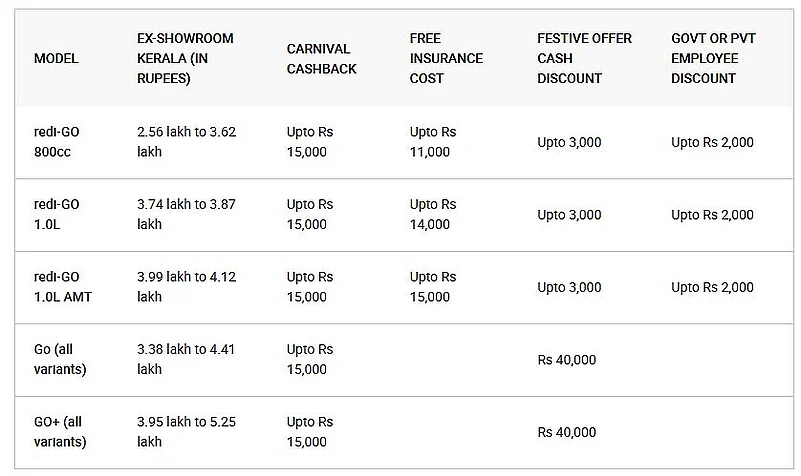Image resolution: width=801 pixels, height=476 pixels.
Task: Click the 2.56 lakh to 3.62 lakh price
Action: [186, 142]
